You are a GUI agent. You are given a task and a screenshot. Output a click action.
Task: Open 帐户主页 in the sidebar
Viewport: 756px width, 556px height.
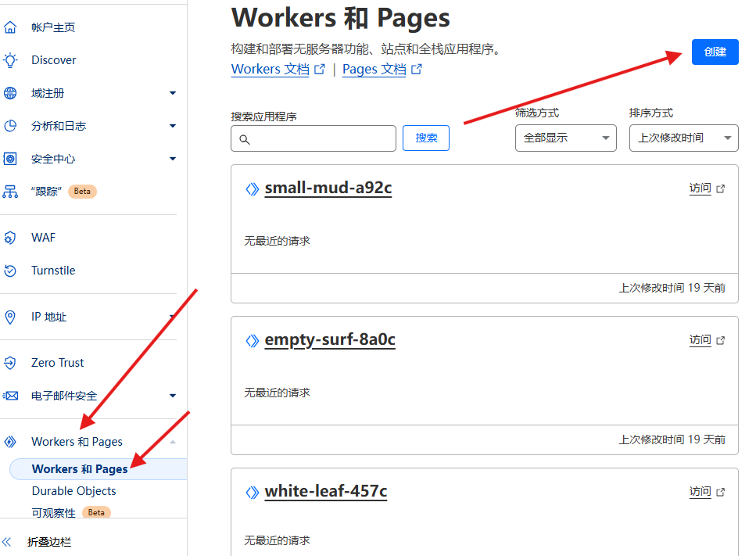(x=53, y=27)
